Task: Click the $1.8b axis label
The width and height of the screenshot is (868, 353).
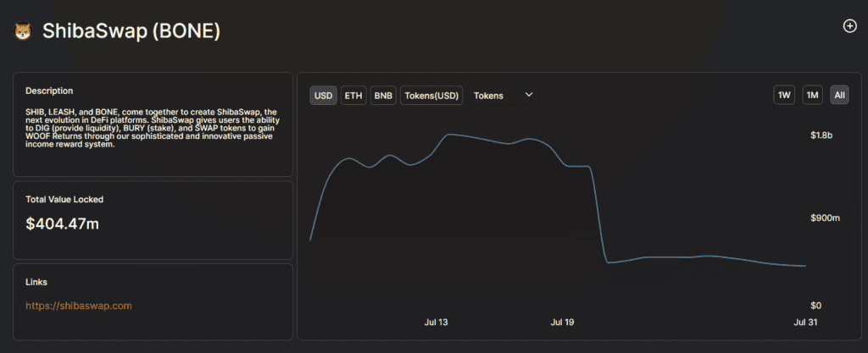Action: pos(821,135)
